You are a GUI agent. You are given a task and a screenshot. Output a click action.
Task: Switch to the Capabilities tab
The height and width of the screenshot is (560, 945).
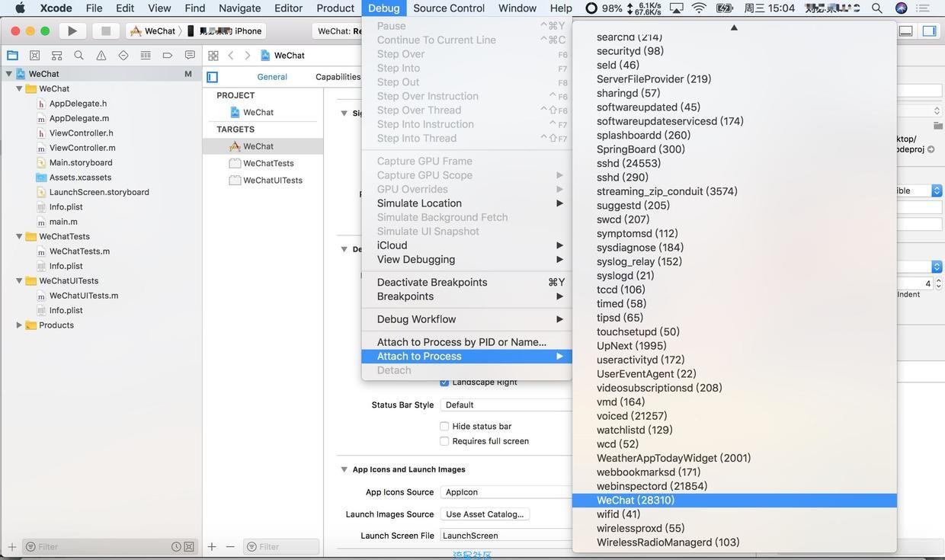click(x=338, y=77)
